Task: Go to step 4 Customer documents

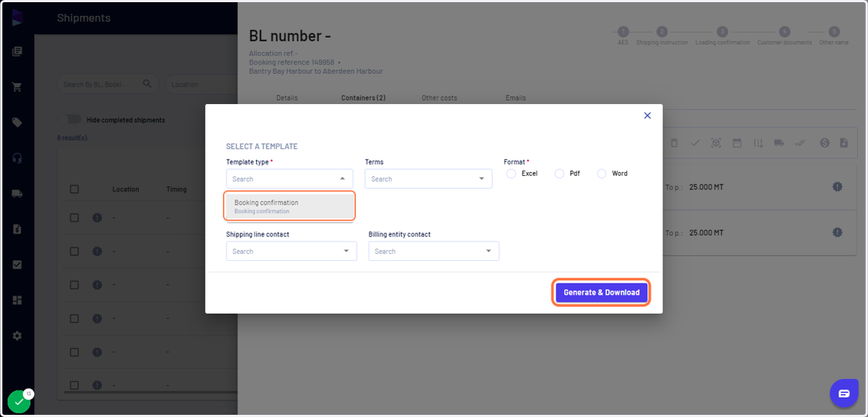Action: click(785, 32)
